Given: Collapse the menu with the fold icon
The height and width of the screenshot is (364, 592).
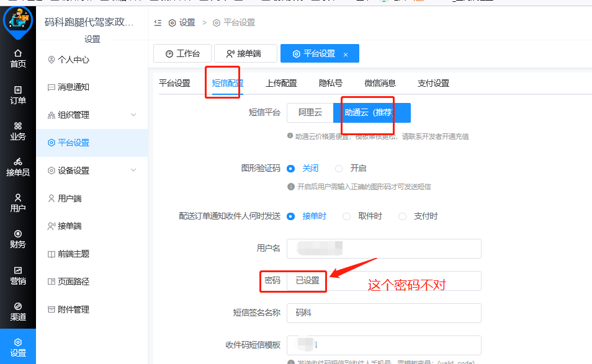Looking at the screenshot, I should point(158,22).
